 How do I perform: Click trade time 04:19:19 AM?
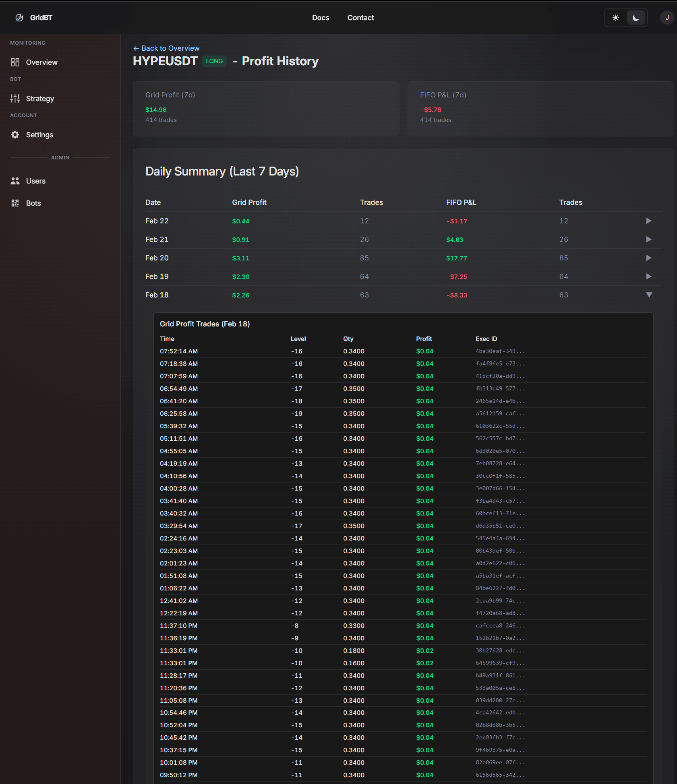179,463
